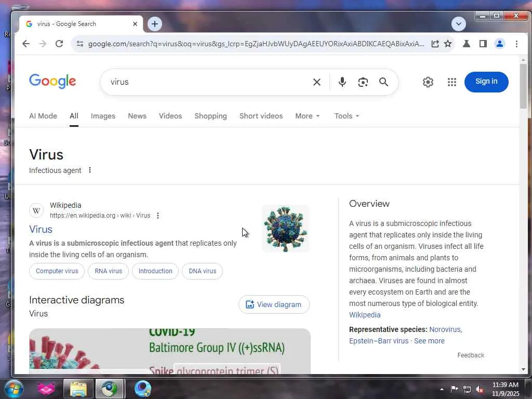
Task: Open the COVID-19 interactive diagram image
Action: [170, 351]
